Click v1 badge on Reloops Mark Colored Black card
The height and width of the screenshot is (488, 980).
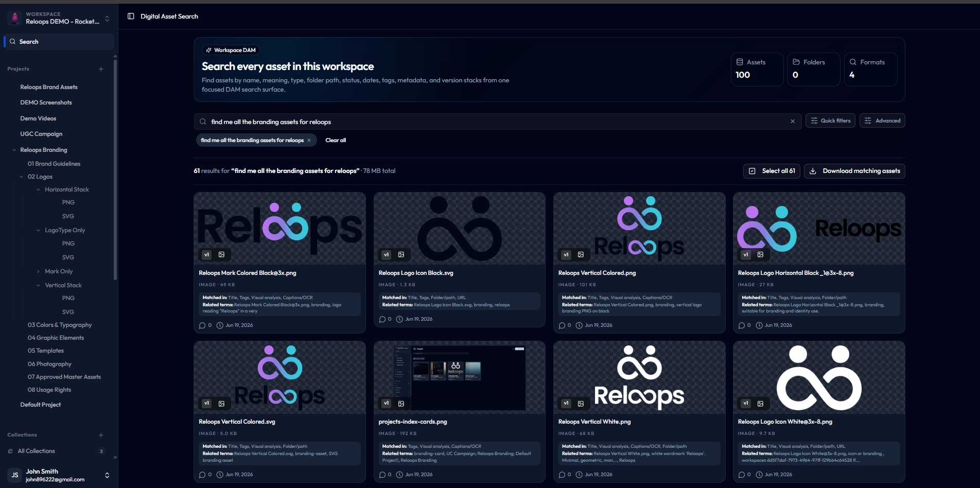[206, 255]
